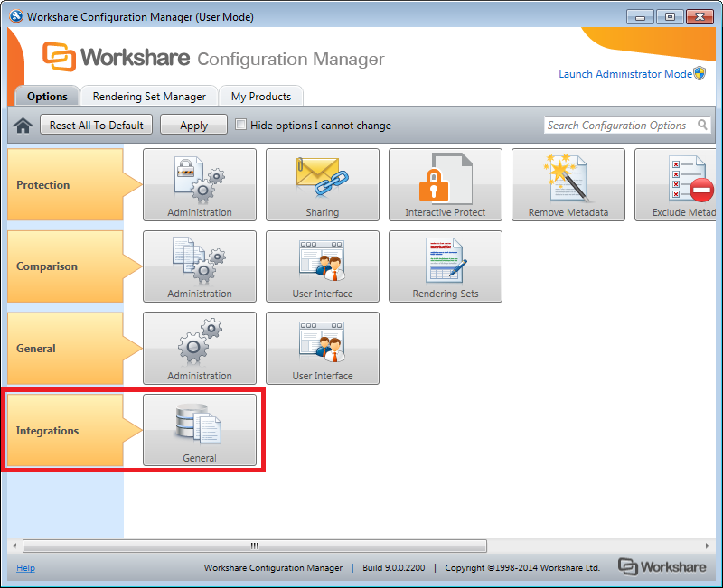Open General User Interface tile
This screenshot has height=588, width=723.
click(323, 349)
